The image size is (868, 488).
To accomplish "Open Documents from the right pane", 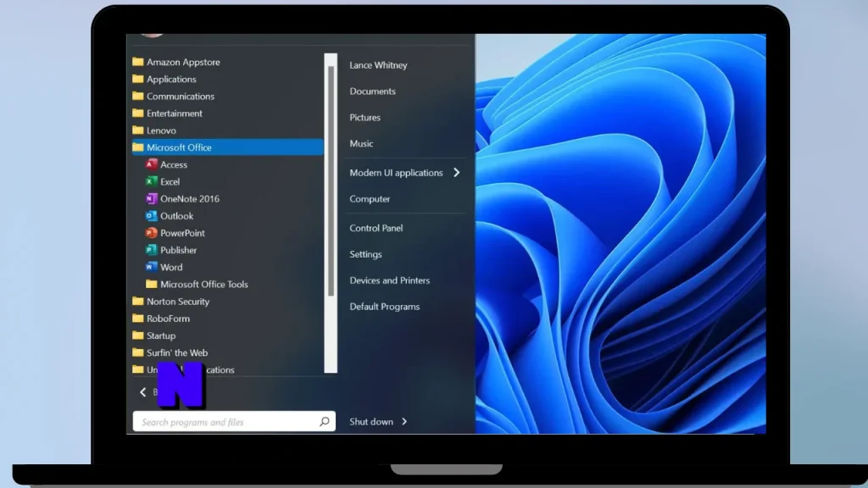I will click(373, 91).
